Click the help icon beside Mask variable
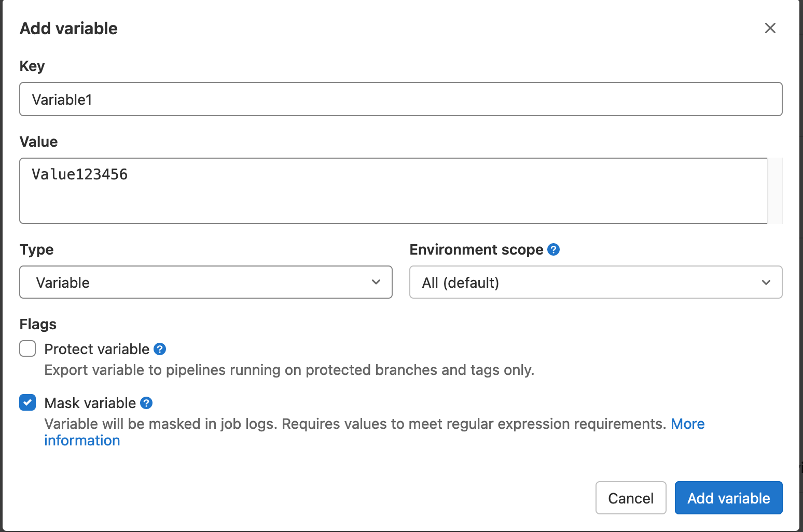This screenshot has height=532, width=803. [x=146, y=403]
